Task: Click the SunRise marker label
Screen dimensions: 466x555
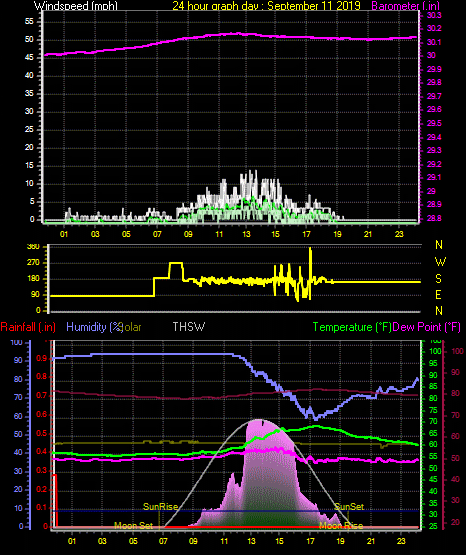Action: tap(160, 507)
